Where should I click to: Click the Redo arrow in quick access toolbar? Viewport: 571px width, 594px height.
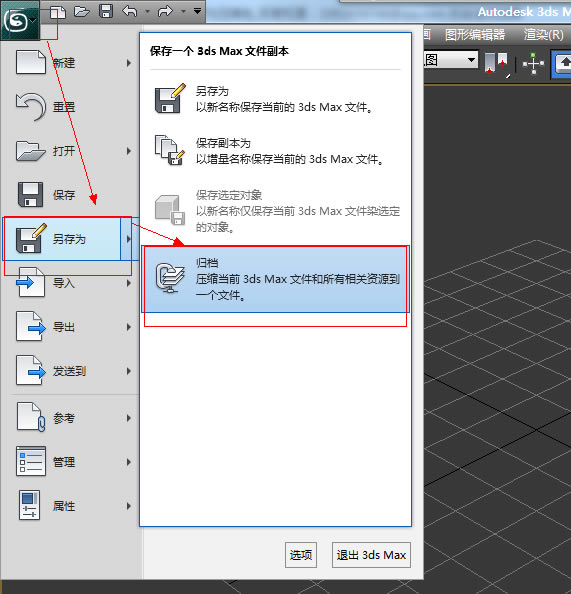pos(165,11)
